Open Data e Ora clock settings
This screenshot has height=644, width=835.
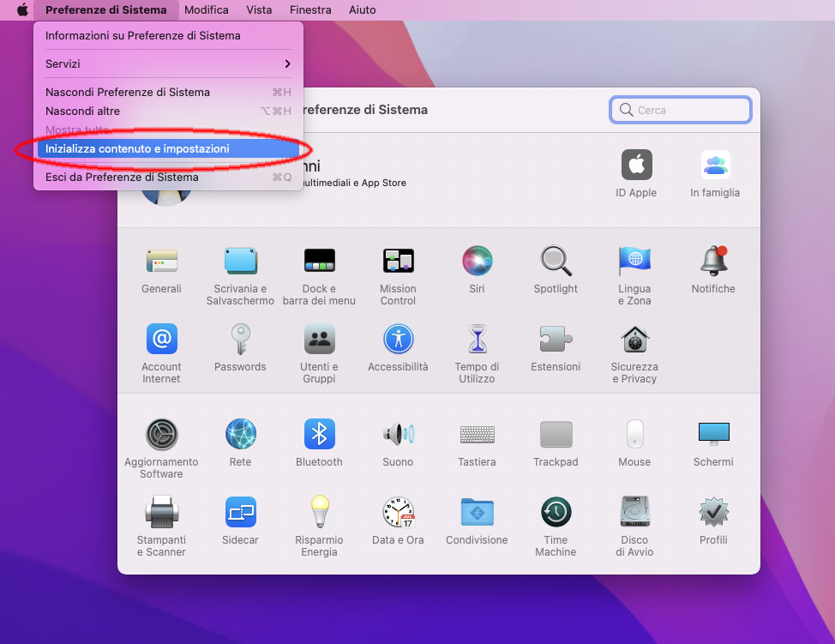398,512
